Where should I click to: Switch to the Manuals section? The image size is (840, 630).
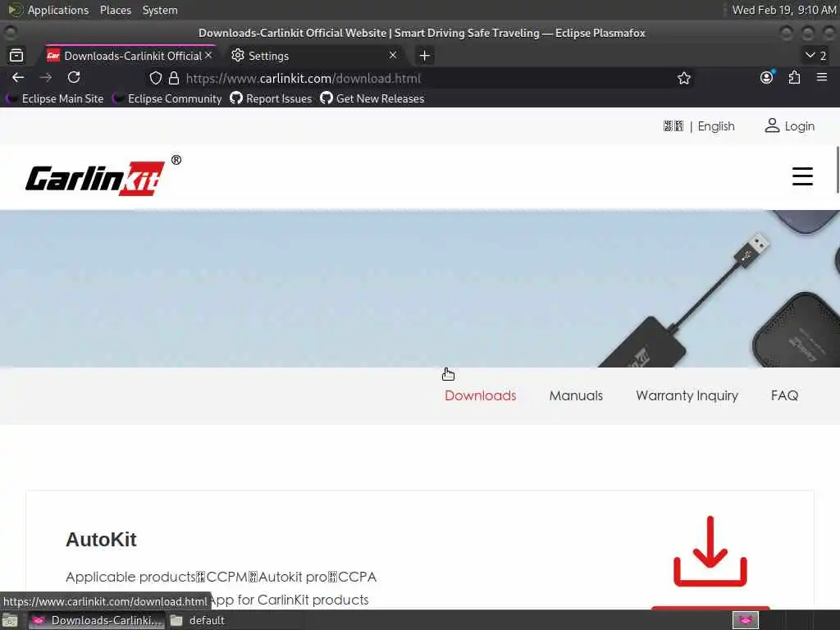point(576,396)
